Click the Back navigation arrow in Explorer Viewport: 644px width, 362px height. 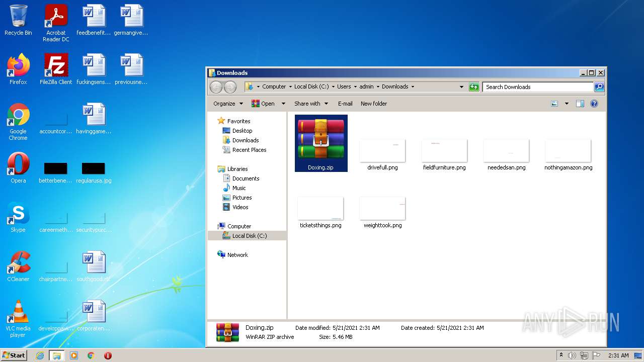click(x=216, y=87)
